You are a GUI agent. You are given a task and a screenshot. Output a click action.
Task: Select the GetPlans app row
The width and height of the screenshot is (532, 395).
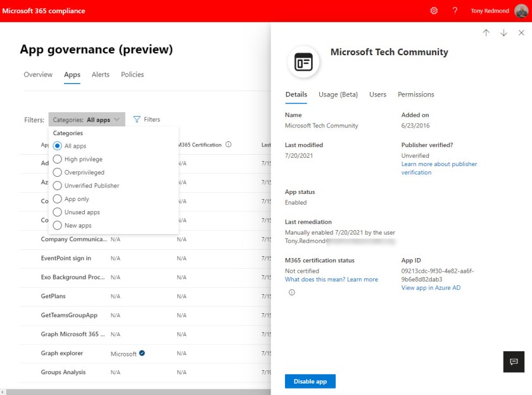pos(145,296)
